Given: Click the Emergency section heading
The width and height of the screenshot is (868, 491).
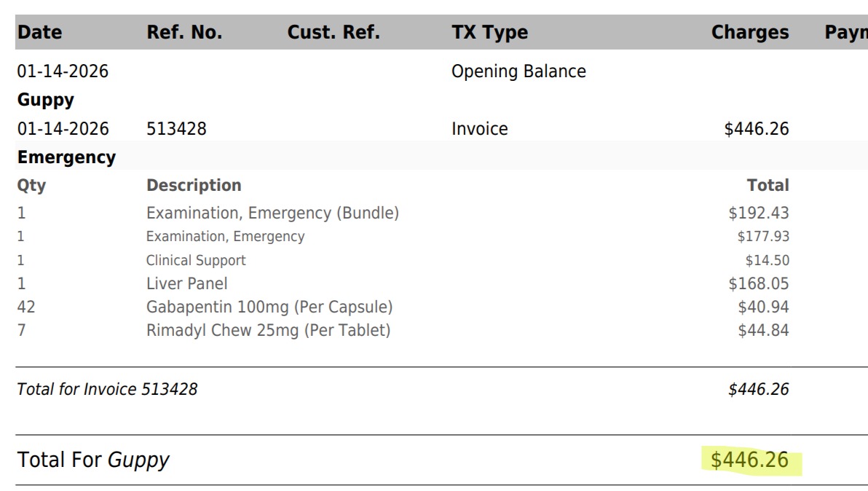Looking at the screenshot, I should click(x=66, y=157).
